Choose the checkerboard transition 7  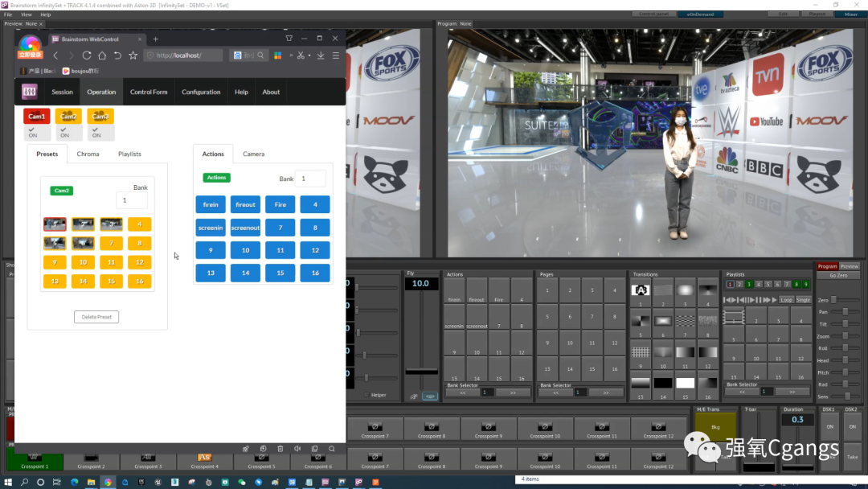click(x=686, y=321)
